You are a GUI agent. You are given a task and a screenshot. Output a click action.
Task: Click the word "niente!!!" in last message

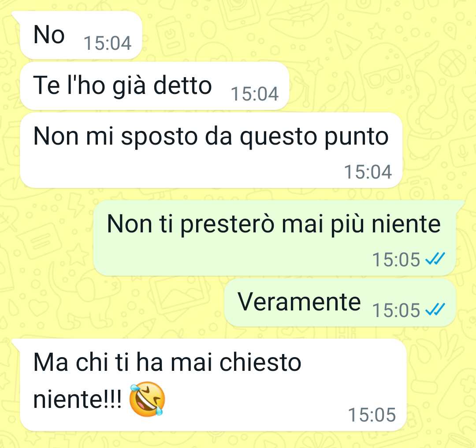(78, 399)
